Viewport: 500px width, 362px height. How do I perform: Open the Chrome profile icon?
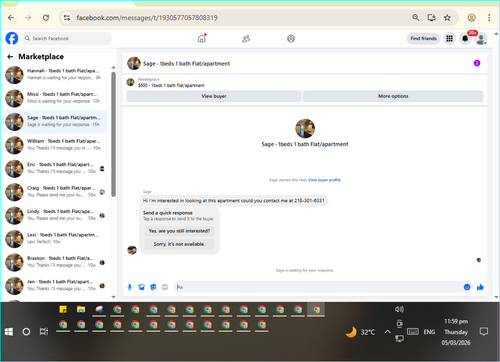[x=471, y=18]
